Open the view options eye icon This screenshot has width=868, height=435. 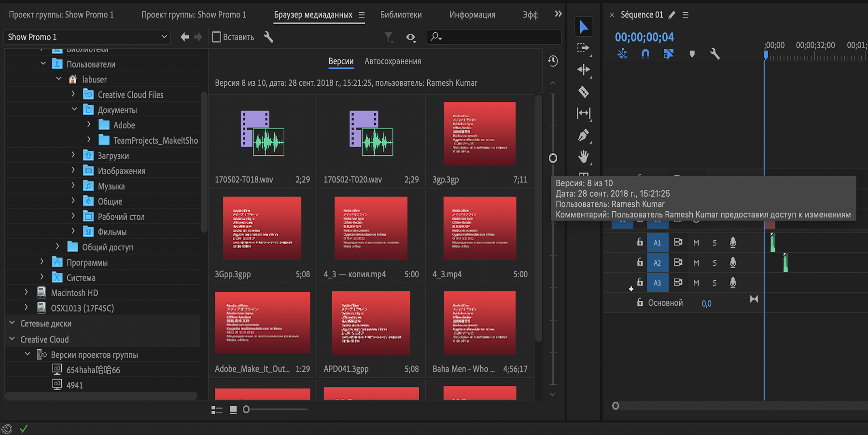click(411, 37)
